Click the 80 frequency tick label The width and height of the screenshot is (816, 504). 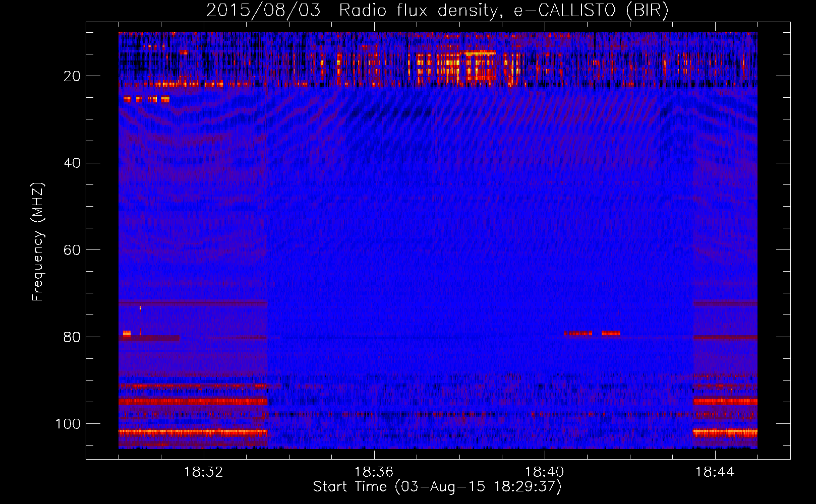pos(73,337)
